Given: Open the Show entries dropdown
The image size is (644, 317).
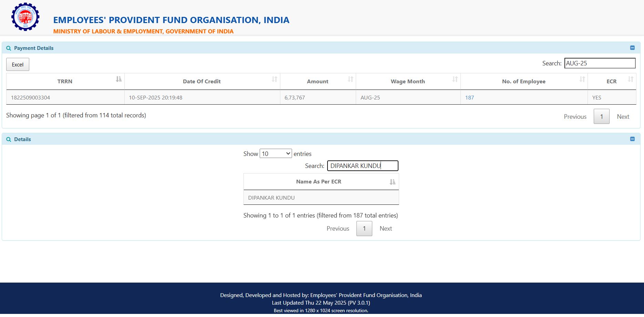Looking at the screenshot, I should pos(276,154).
